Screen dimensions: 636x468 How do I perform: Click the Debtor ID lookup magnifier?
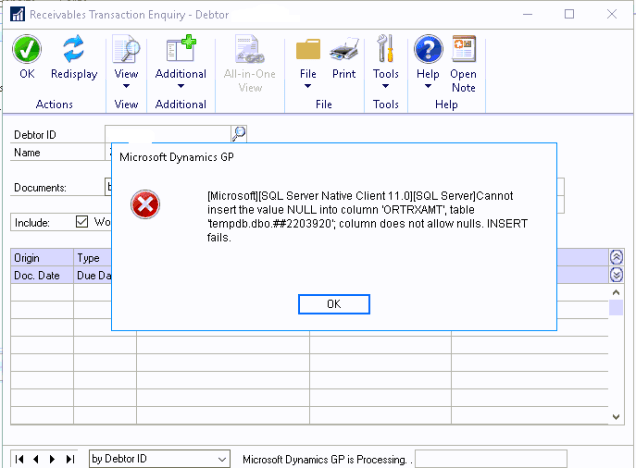[x=239, y=133]
